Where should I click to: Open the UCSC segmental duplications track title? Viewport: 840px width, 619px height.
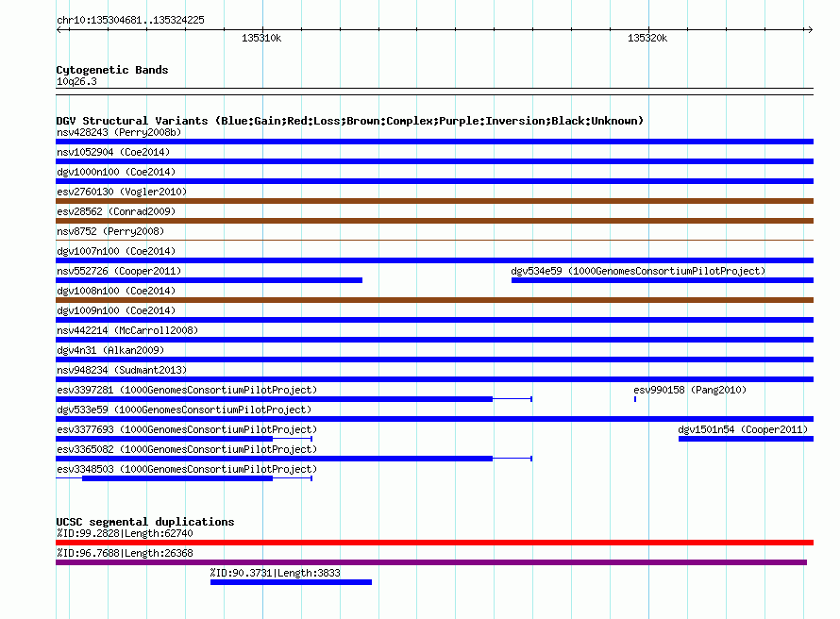click(145, 522)
